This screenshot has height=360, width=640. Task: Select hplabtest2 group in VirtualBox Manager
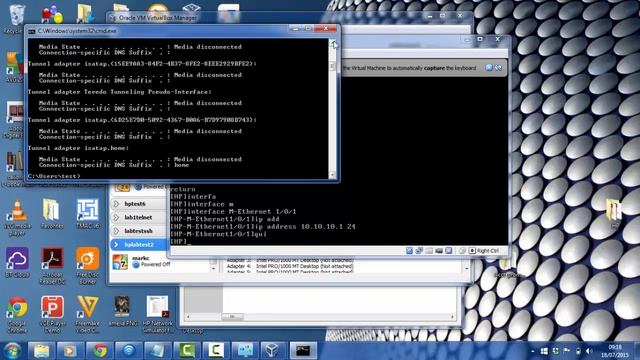139,244
